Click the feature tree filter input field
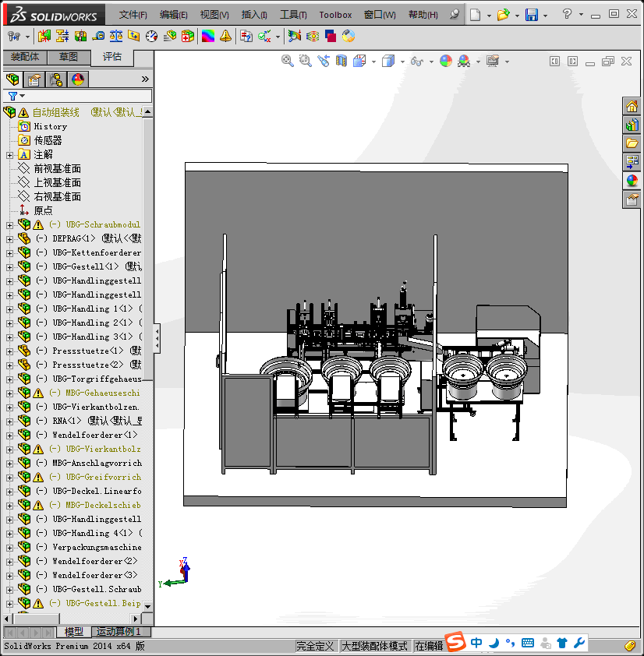 [77, 96]
